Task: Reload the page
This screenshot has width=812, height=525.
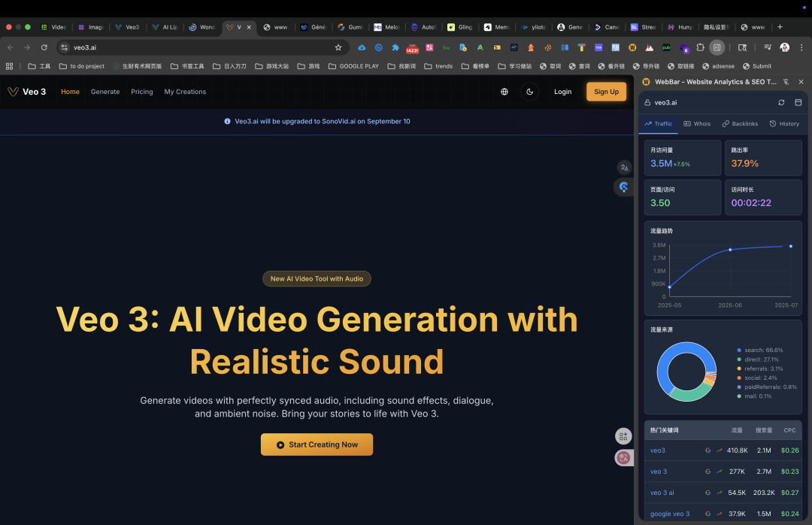Action: click(44, 47)
